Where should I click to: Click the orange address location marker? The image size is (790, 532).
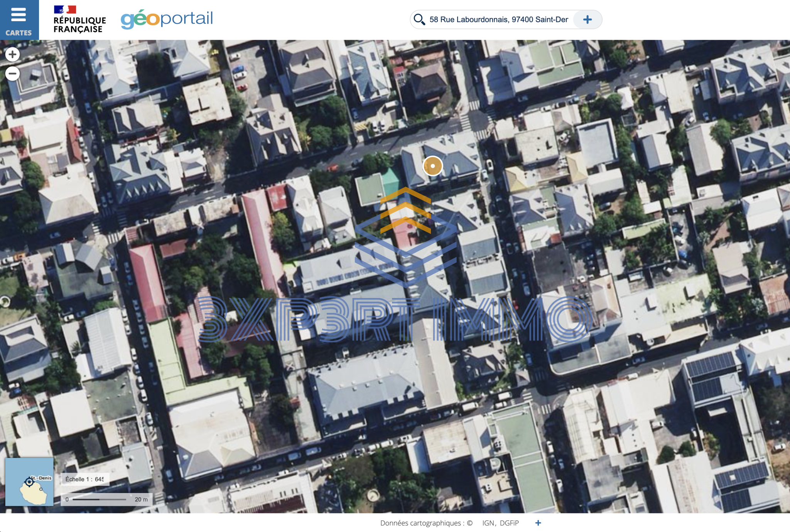(432, 166)
